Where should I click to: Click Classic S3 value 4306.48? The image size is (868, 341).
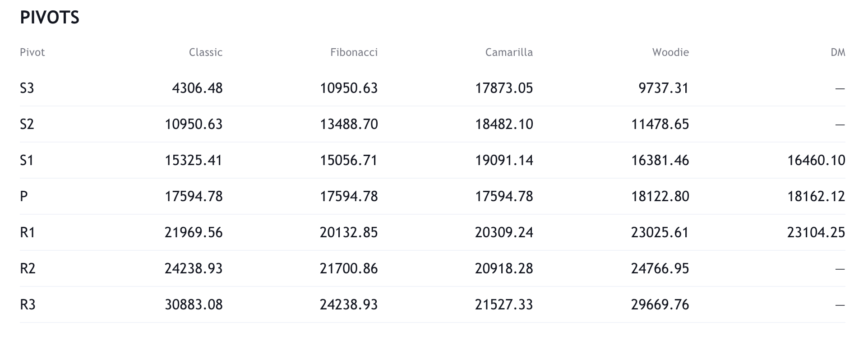point(197,88)
